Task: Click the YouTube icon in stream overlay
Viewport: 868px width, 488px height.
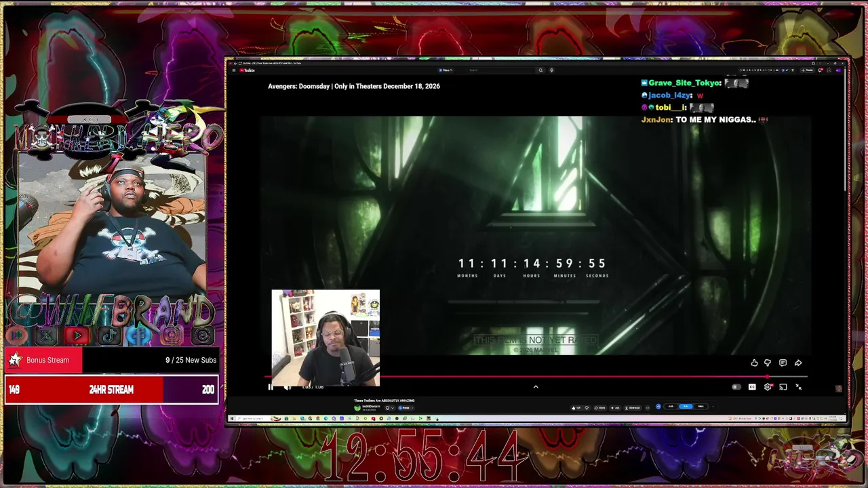Action: pyautogui.click(x=77, y=335)
